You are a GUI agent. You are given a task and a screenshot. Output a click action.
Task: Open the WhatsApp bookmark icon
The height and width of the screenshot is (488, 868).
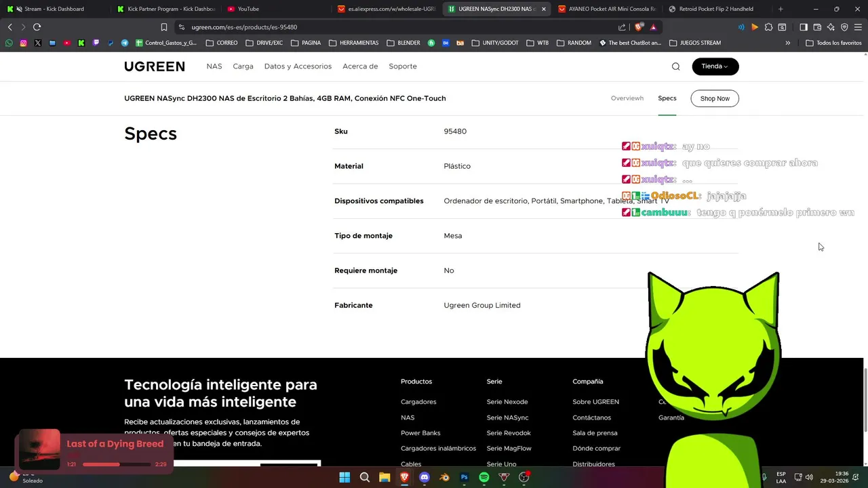tap(9, 43)
